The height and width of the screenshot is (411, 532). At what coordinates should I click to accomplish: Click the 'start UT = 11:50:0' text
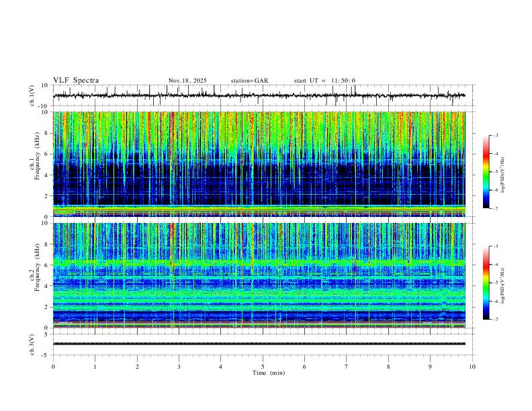pyautogui.click(x=324, y=81)
